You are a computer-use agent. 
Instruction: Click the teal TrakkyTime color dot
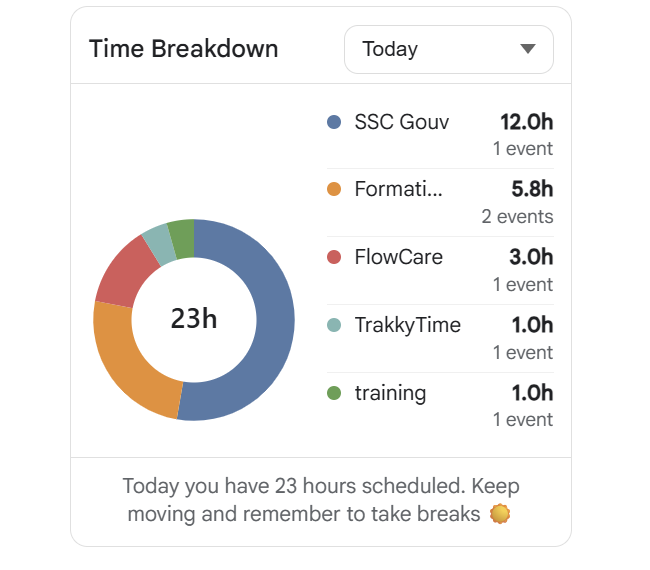(x=334, y=325)
